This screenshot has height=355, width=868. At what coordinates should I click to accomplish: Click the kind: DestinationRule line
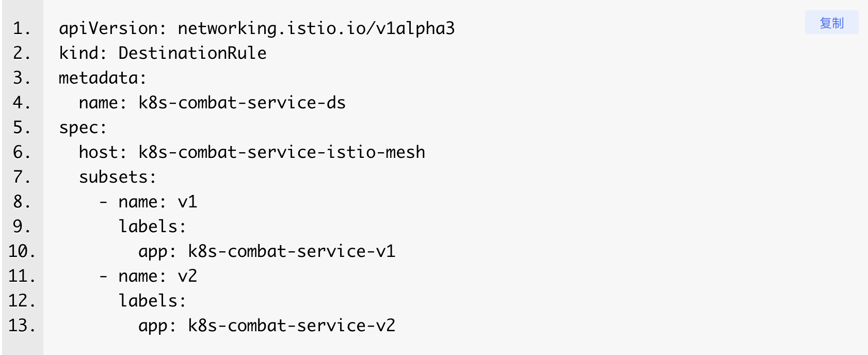click(163, 53)
